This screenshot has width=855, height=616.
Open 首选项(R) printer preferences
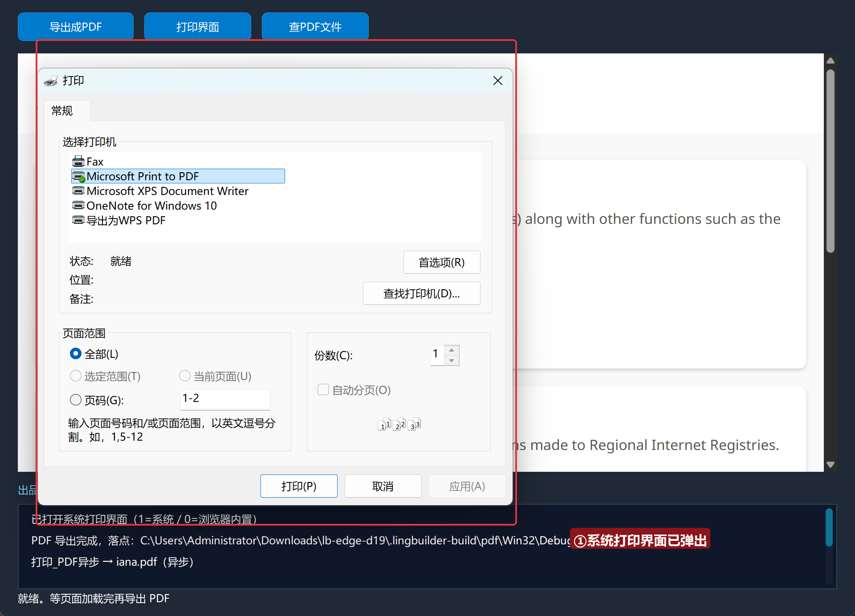point(442,262)
